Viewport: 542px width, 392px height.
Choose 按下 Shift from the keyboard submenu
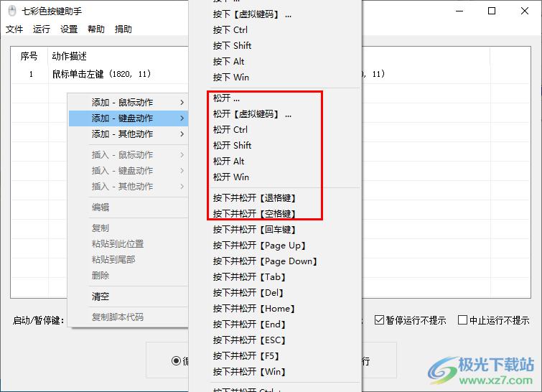click(x=232, y=46)
